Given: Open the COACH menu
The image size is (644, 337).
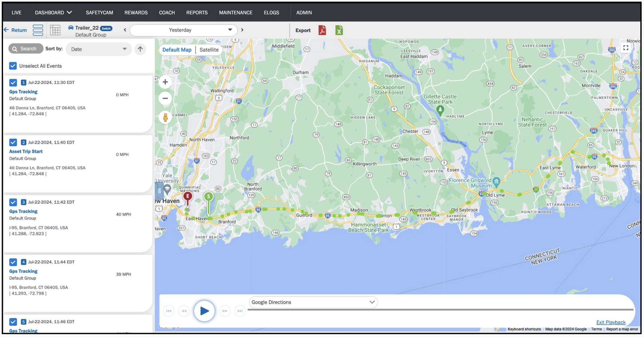Looking at the screenshot, I should pos(167,12).
